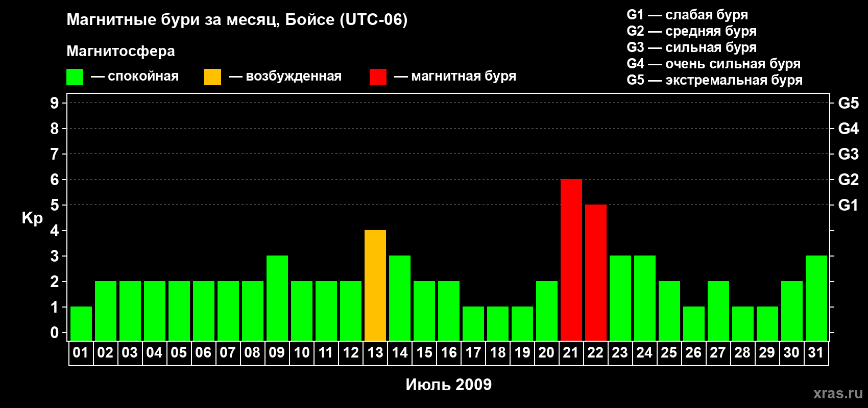Viewport: 868px width, 408px height.
Task: Click the Kp axis value 0
Action: click(x=55, y=333)
